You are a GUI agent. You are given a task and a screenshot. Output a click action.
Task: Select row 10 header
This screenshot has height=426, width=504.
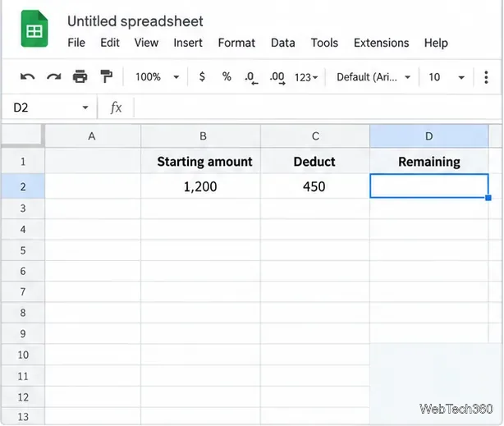click(x=23, y=355)
